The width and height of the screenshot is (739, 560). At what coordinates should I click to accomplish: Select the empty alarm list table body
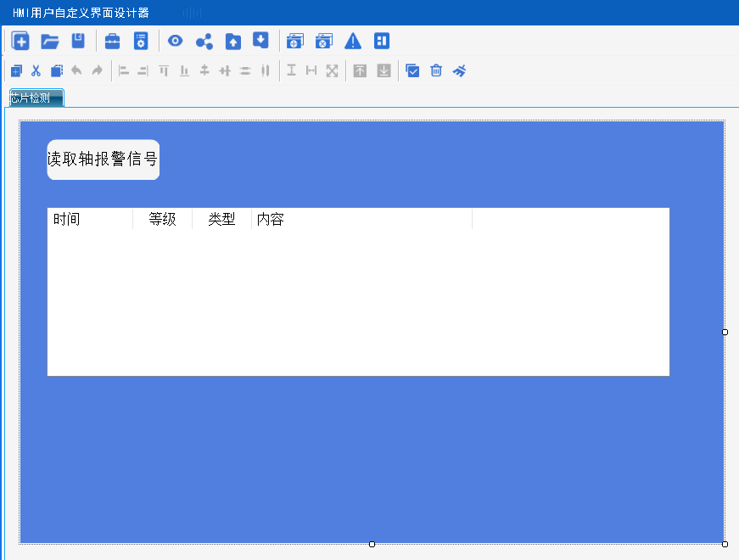(x=358, y=303)
